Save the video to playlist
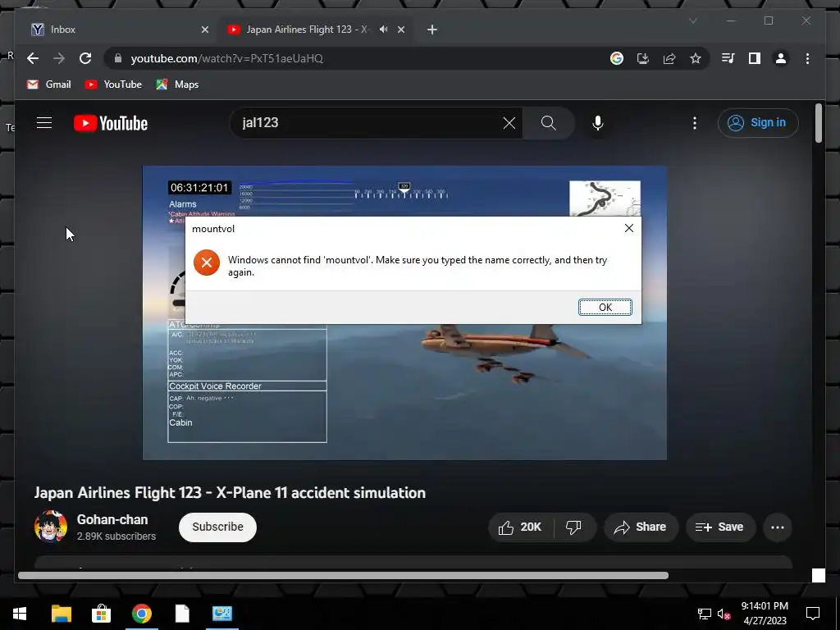Image resolution: width=840 pixels, height=630 pixels. pyautogui.click(x=720, y=527)
